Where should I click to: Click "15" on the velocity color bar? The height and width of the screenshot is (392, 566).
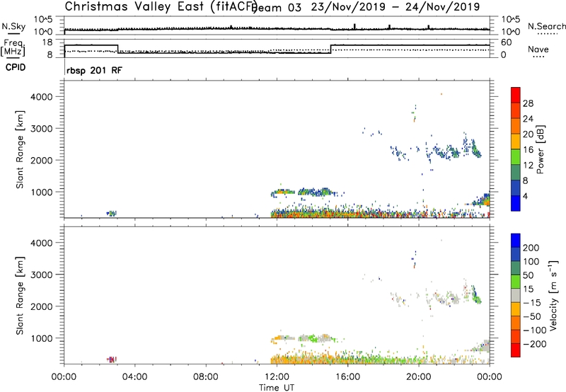pos(528,289)
